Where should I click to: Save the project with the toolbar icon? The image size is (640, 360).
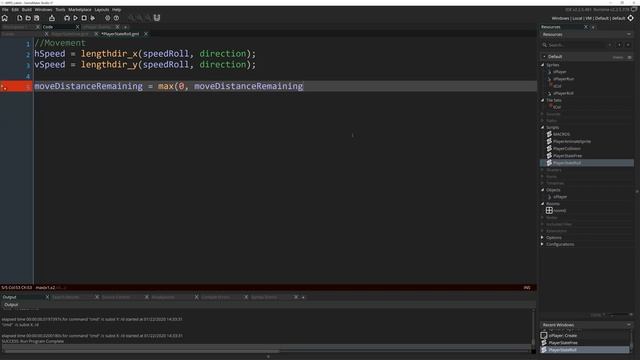point(36,18)
